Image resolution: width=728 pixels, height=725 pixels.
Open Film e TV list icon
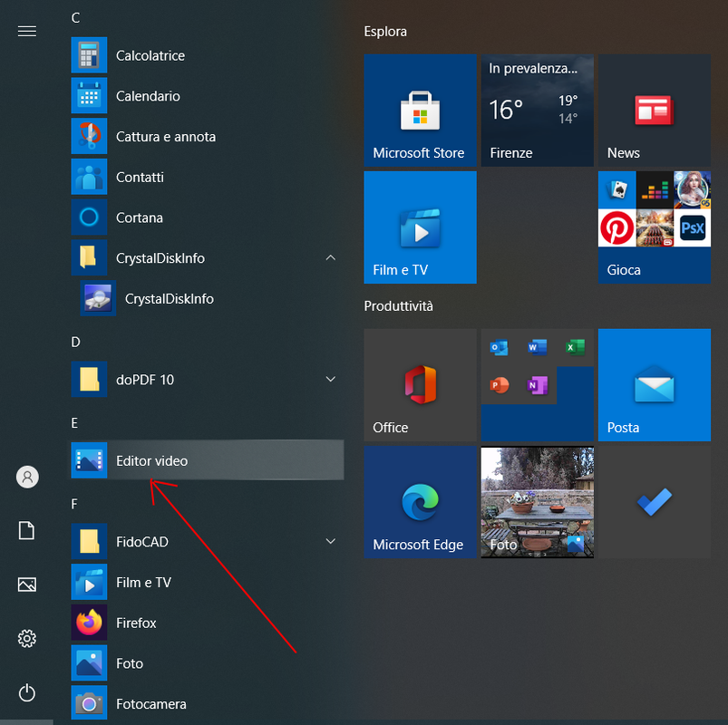[89, 582]
